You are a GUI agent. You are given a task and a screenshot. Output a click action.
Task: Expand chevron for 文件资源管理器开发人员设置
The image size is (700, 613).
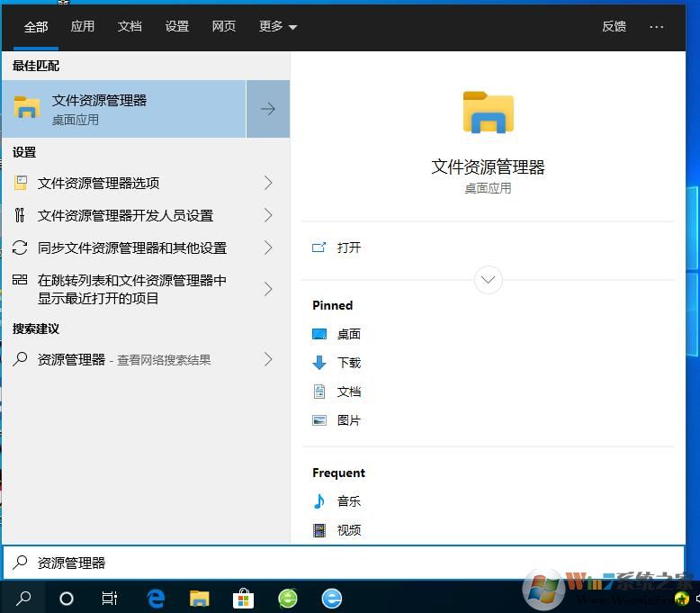click(x=268, y=215)
